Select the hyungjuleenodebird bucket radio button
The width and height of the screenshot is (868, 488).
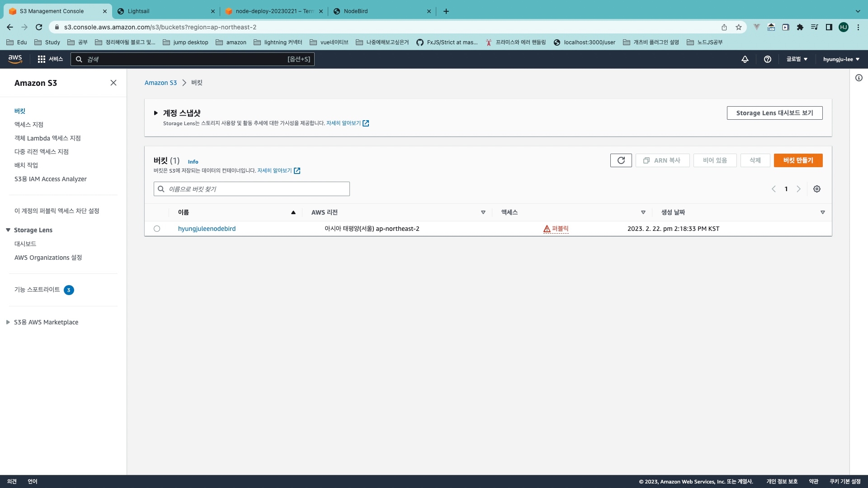pos(157,229)
